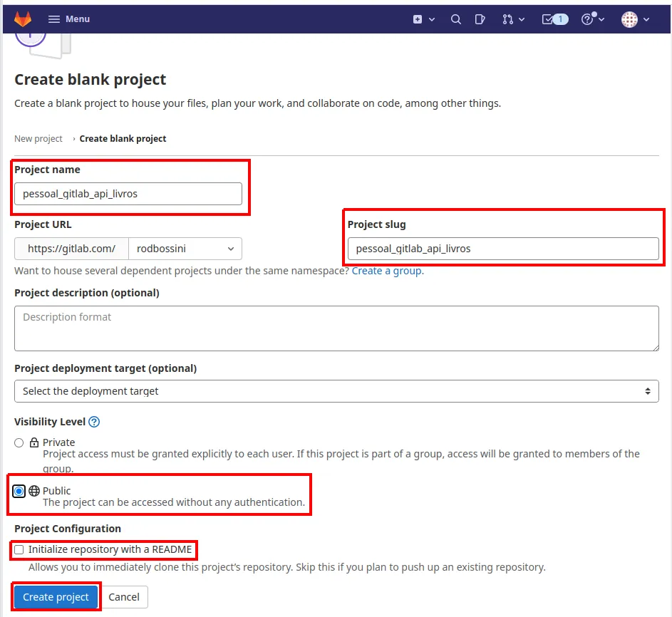
Task: Focus the Project slug input field
Action: (503, 249)
